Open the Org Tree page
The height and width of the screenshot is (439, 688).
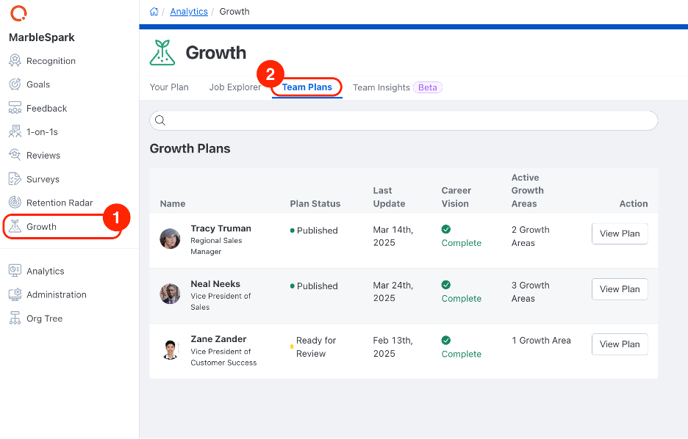(36, 318)
